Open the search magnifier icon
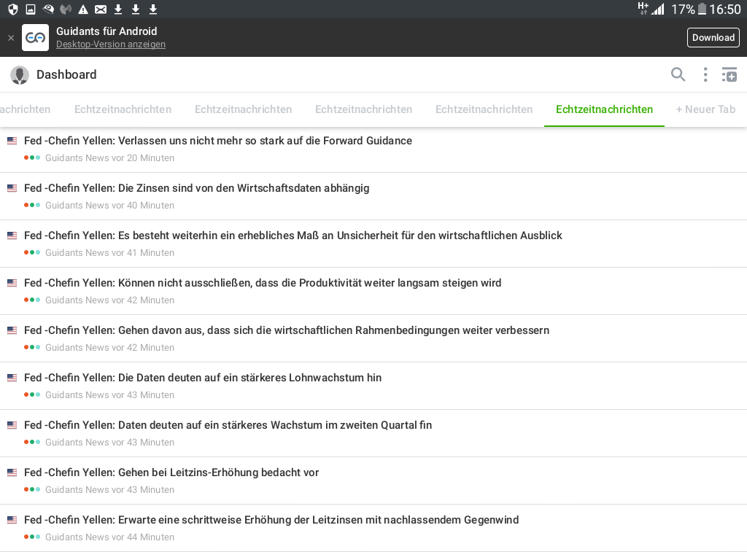747x560 pixels. [678, 74]
